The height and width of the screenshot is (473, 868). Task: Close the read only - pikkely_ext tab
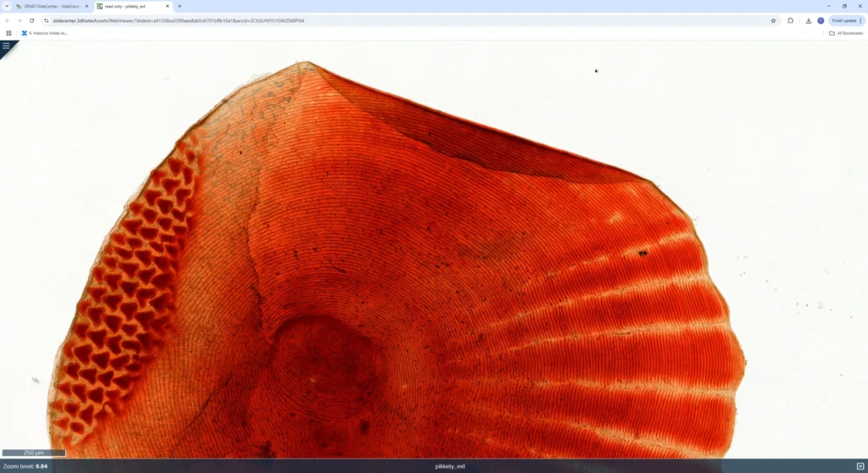(167, 6)
